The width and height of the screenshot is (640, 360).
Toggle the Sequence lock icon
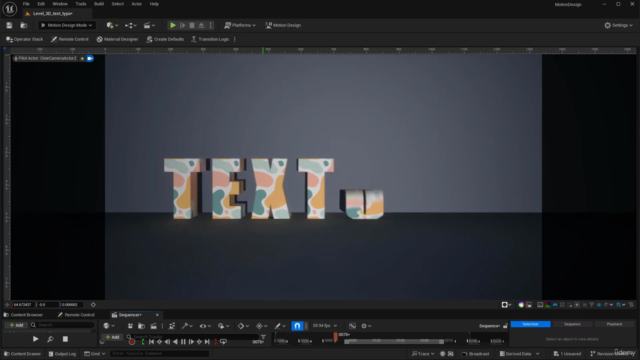coord(505,326)
